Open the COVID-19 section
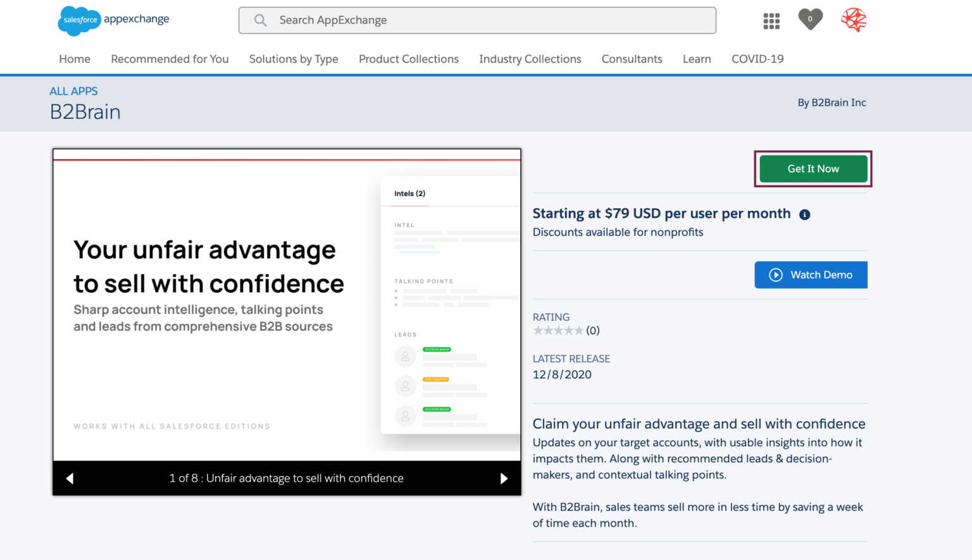This screenshot has height=560, width=972. tap(757, 59)
